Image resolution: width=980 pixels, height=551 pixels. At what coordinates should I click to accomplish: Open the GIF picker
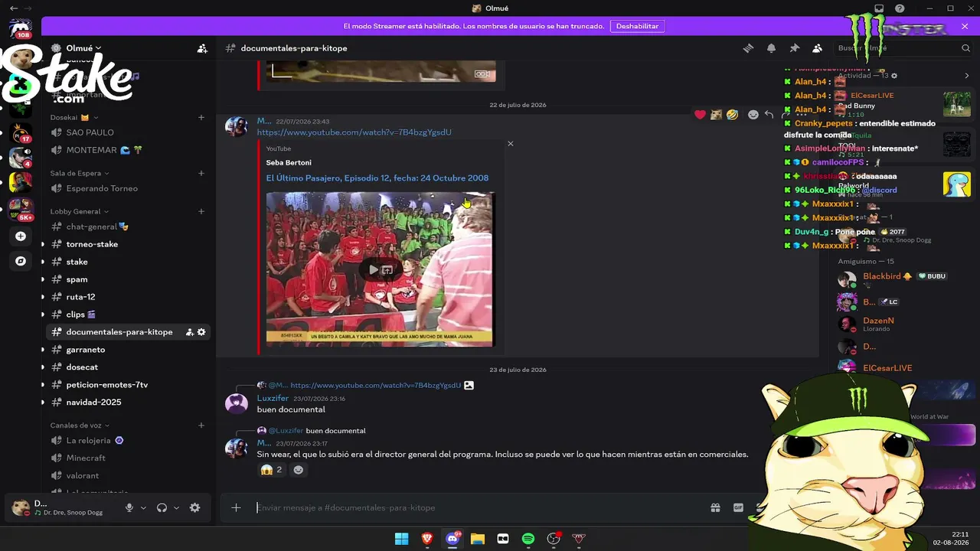[x=738, y=507]
